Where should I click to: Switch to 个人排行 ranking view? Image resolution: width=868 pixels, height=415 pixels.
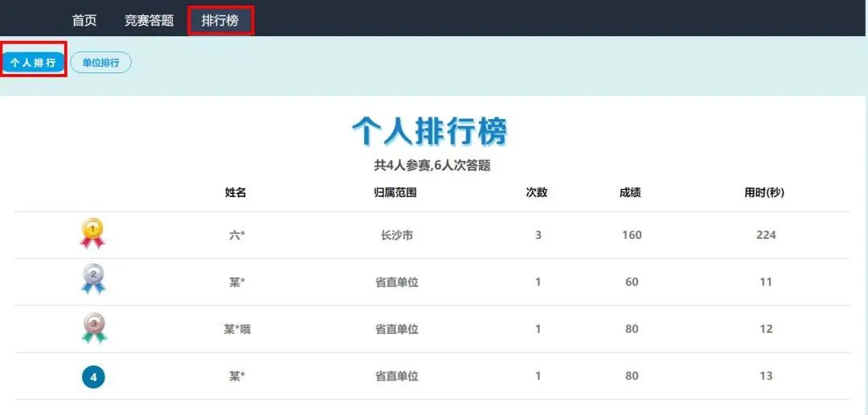[33, 63]
